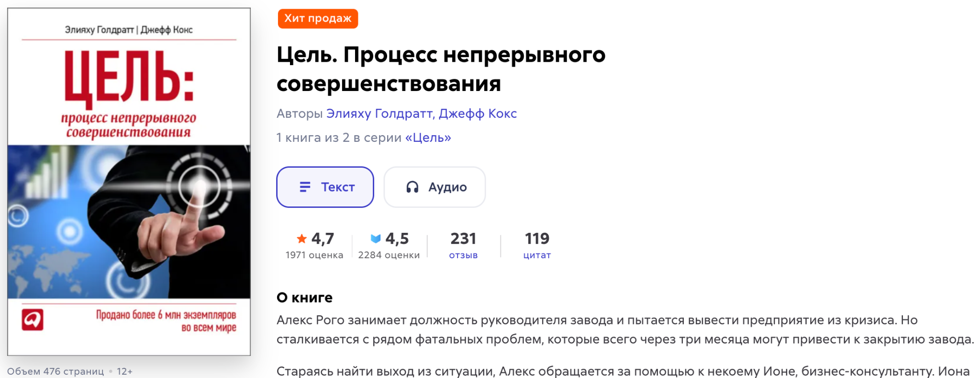This screenshot has height=378, width=980.
Task: Open the 119 цитат quotes link
Action: click(537, 245)
